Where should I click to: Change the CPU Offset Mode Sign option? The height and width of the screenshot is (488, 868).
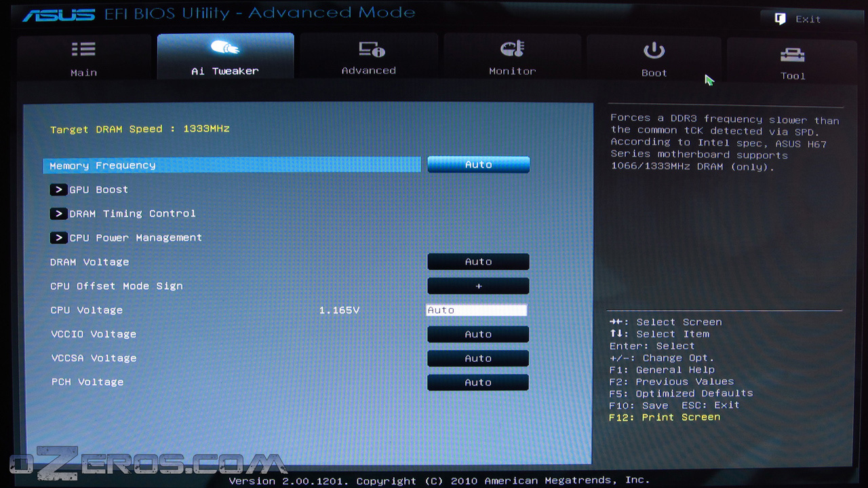point(478,286)
